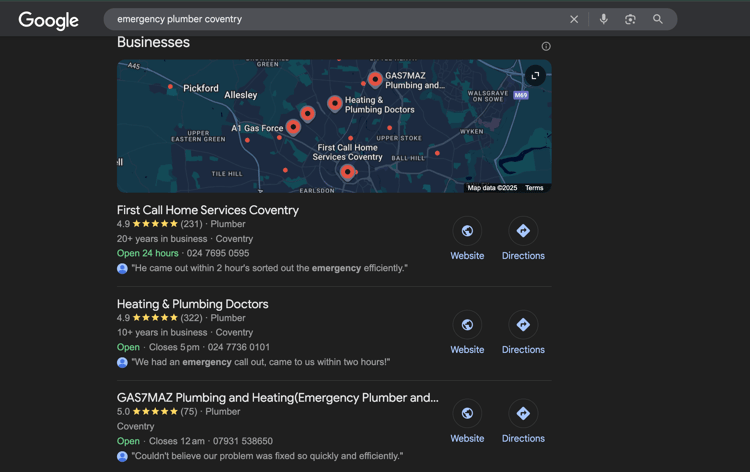Open GAS7MAZ Plumbing website icon
Screen dimensions: 750x472
(x=467, y=413)
